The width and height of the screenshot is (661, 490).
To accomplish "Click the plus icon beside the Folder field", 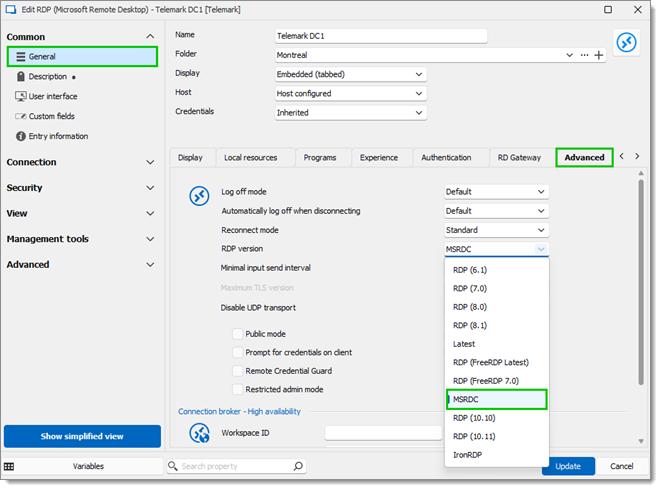I will [x=598, y=55].
